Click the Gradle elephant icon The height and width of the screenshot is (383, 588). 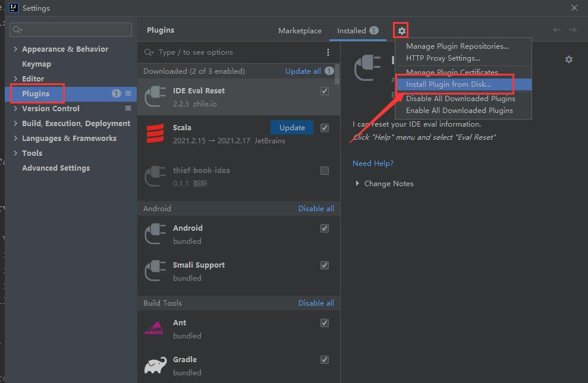(x=155, y=365)
